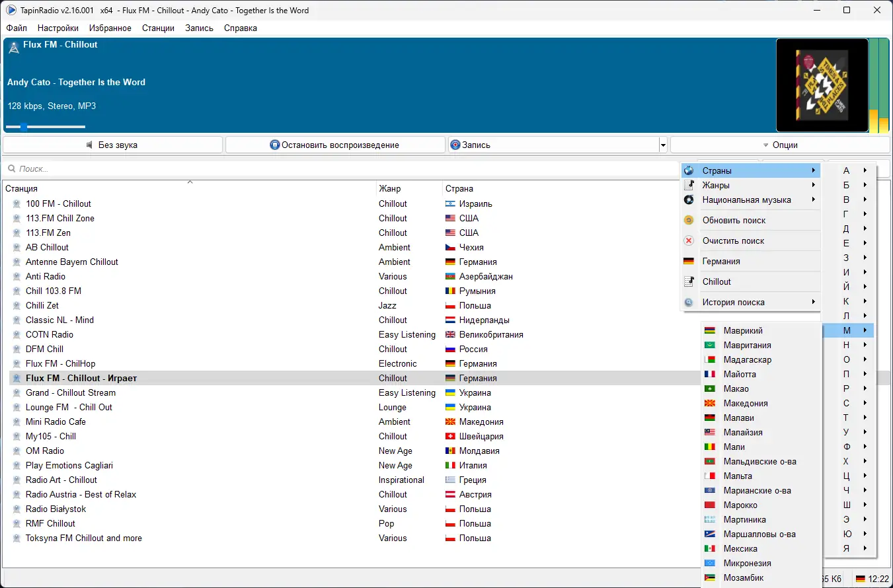Click Остановить воспроизведение button
The height and width of the screenshot is (588, 893).
335,145
